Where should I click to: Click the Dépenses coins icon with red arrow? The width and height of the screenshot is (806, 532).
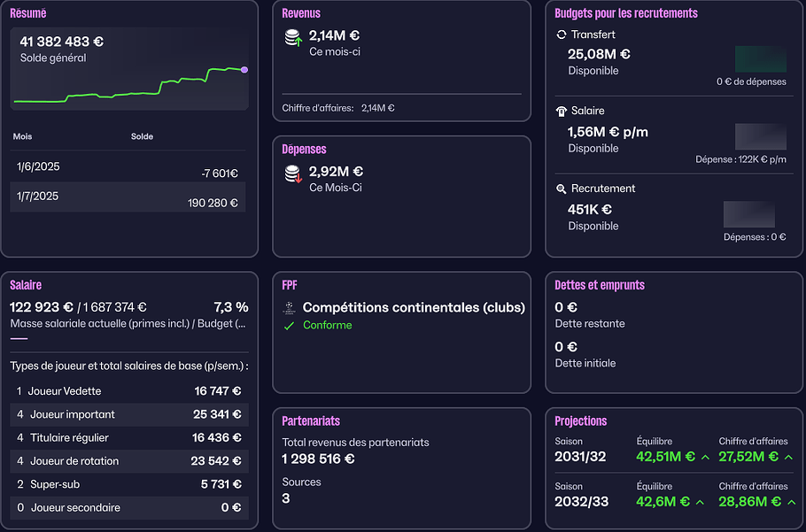tap(293, 174)
